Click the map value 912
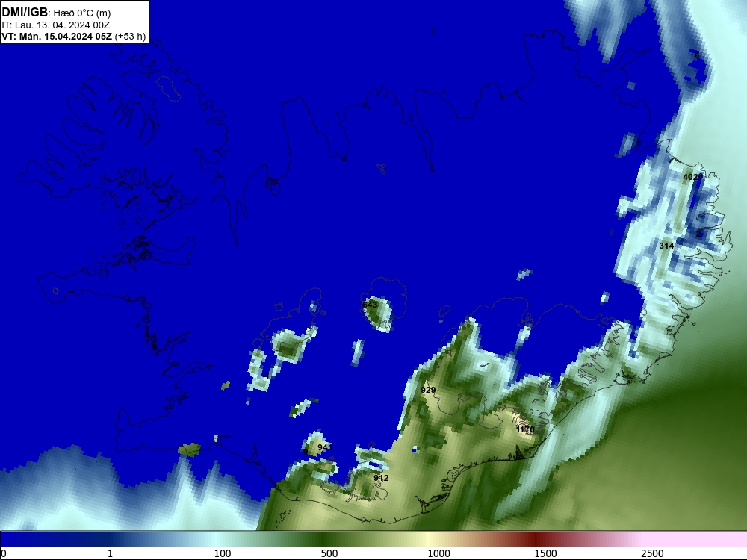This screenshot has width=747, height=560. pos(381,478)
